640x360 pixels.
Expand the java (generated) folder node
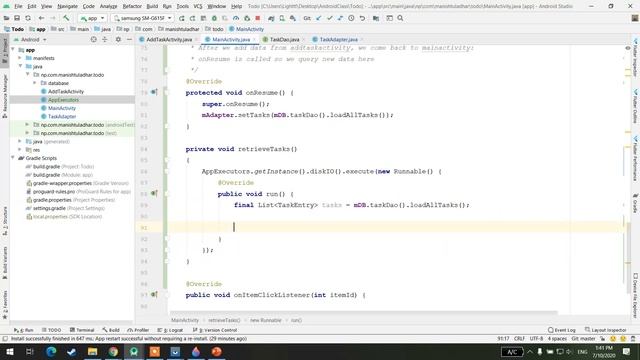20,141
